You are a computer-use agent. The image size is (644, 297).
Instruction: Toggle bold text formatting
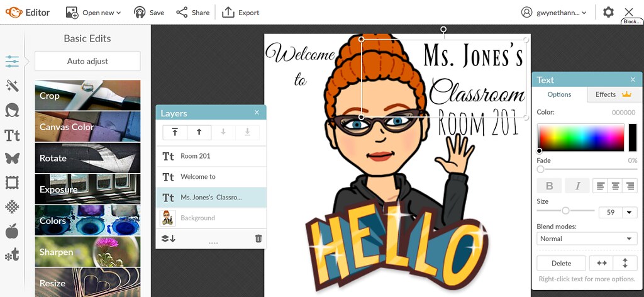pyautogui.click(x=550, y=186)
